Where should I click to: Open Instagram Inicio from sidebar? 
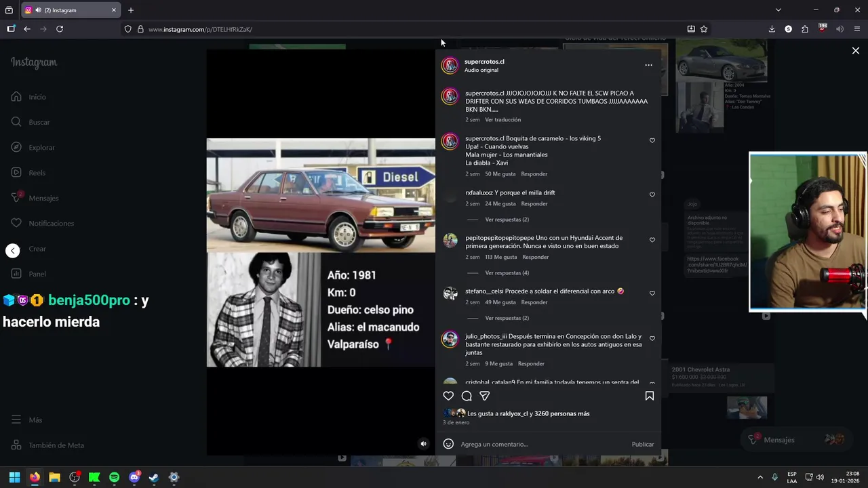point(28,97)
